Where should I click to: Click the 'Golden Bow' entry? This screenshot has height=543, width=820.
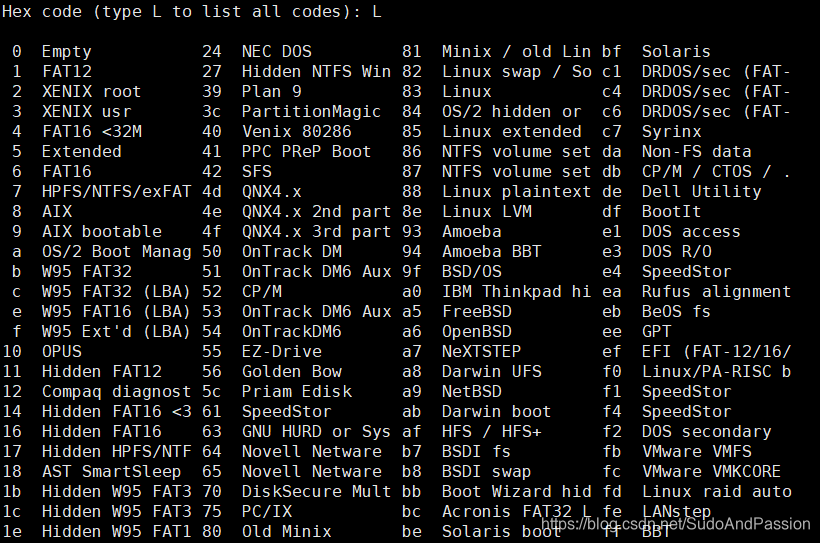292,371
